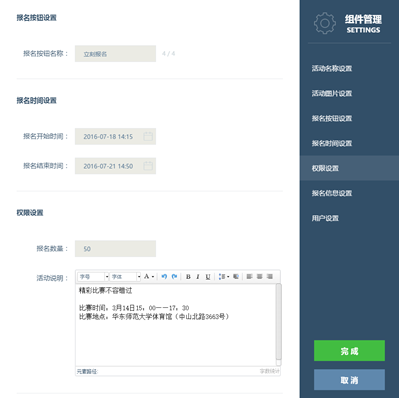Screen dimensions: 399x398
Task: Select 权限设置 in sidebar
Action: click(x=349, y=168)
